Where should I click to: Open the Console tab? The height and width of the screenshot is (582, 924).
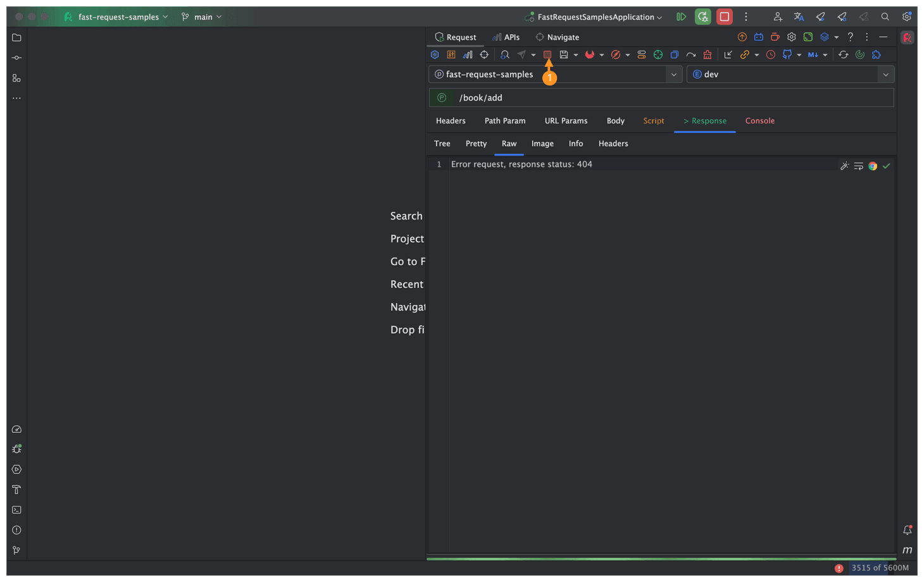tap(759, 121)
